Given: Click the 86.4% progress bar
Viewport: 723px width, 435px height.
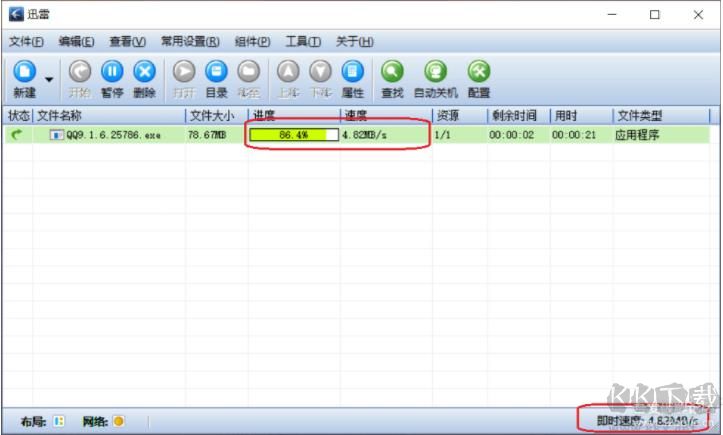Looking at the screenshot, I should (x=294, y=135).
